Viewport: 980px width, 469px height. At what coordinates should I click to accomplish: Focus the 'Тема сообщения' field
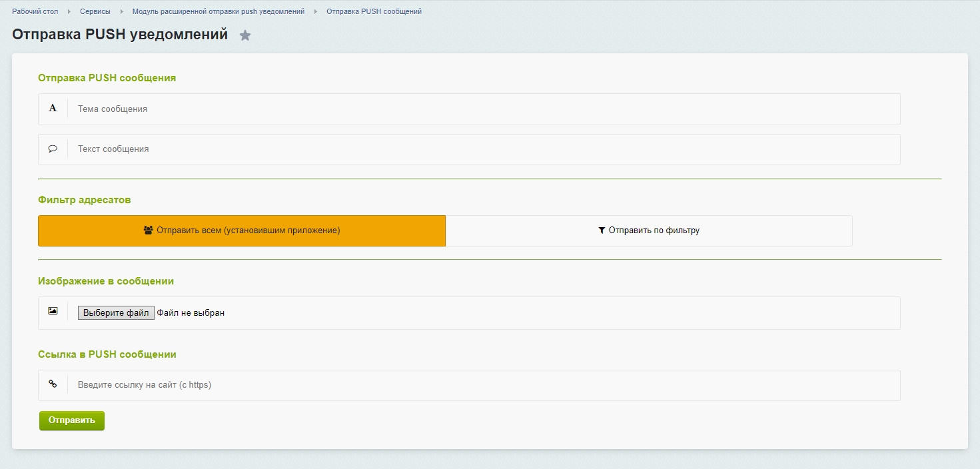(x=483, y=109)
